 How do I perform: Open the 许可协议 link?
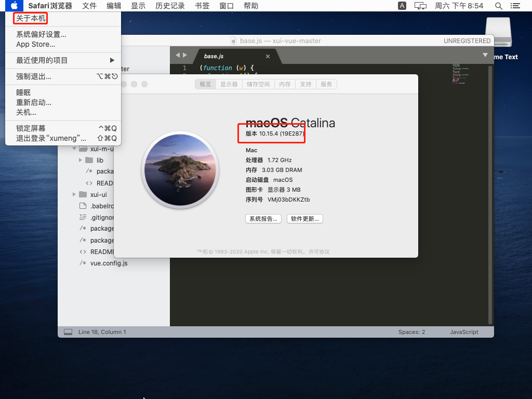pos(319,252)
